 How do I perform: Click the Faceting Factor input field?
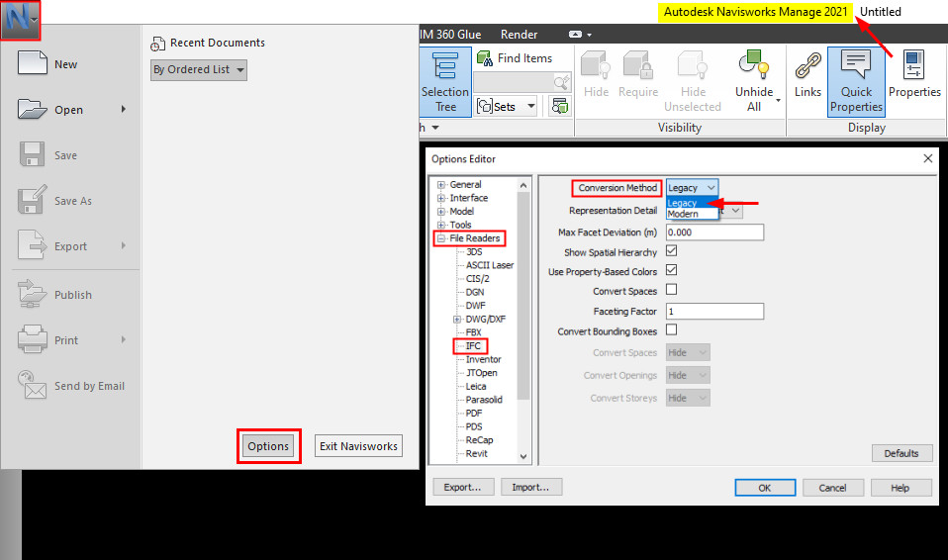click(x=714, y=312)
